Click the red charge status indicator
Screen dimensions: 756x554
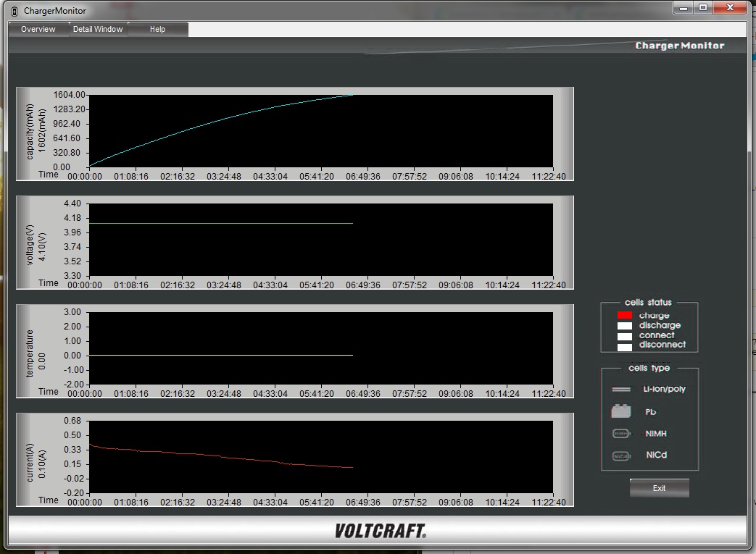(x=624, y=316)
